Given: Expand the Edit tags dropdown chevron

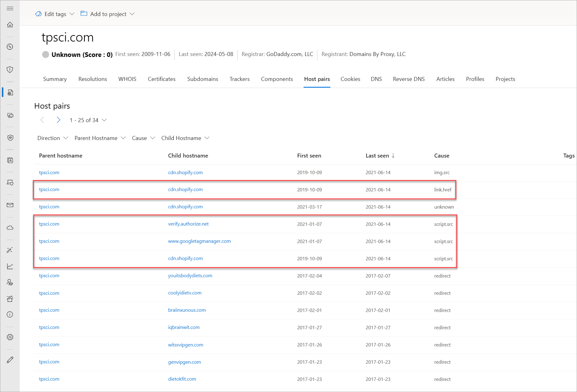Looking at the screenshot, I should tap(72, 14).
